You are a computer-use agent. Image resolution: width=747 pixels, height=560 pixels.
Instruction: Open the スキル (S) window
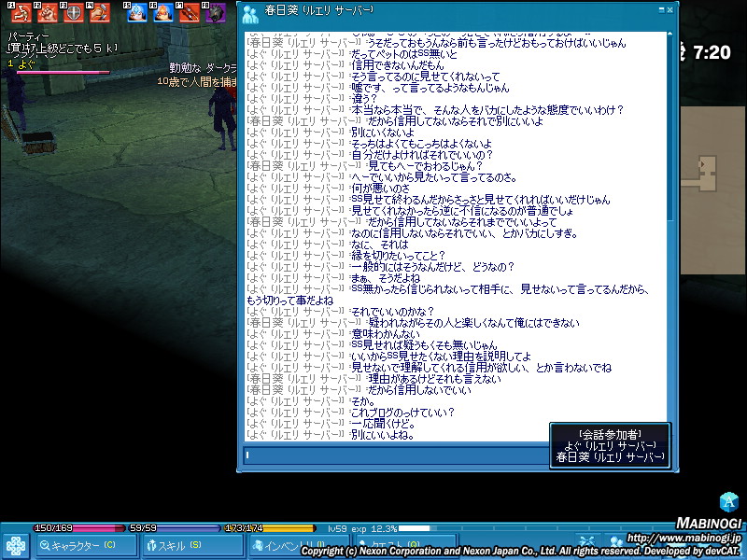coord(192,546)
